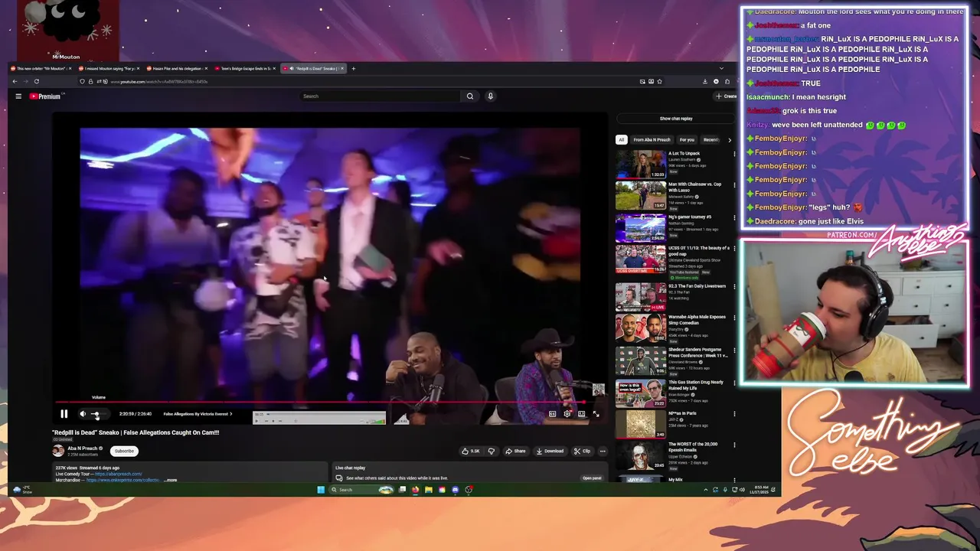Dislike the video with thumbs-down
The height and width of the screenshot is (551, 980).
coord(492,451)
